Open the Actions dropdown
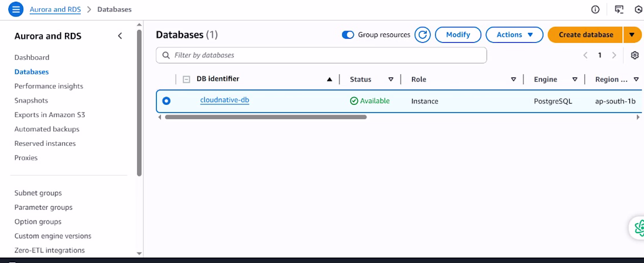The height and width of the screenshot is (263, 644). tap(514, 35)
